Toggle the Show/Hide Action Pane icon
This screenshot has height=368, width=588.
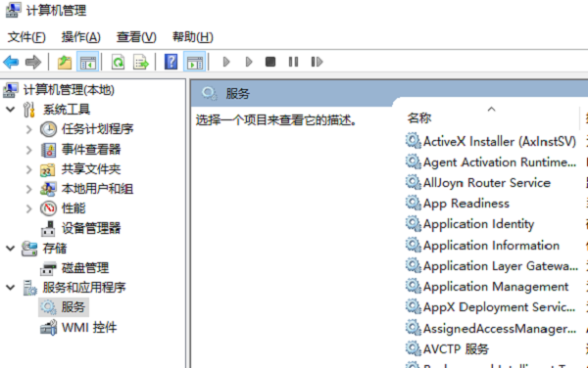click(x=195, y=62)
